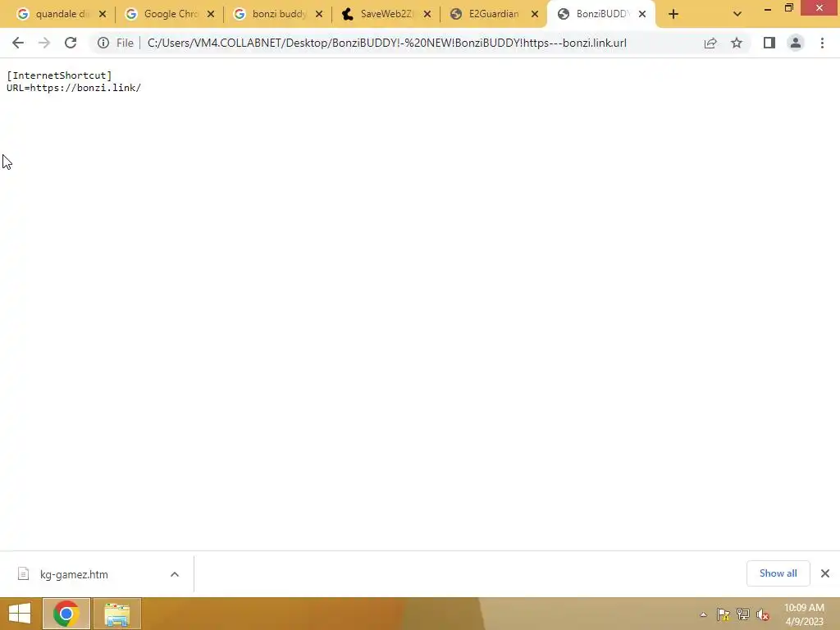
Task: Open a new tab with plus button
Action: [673, 15]
